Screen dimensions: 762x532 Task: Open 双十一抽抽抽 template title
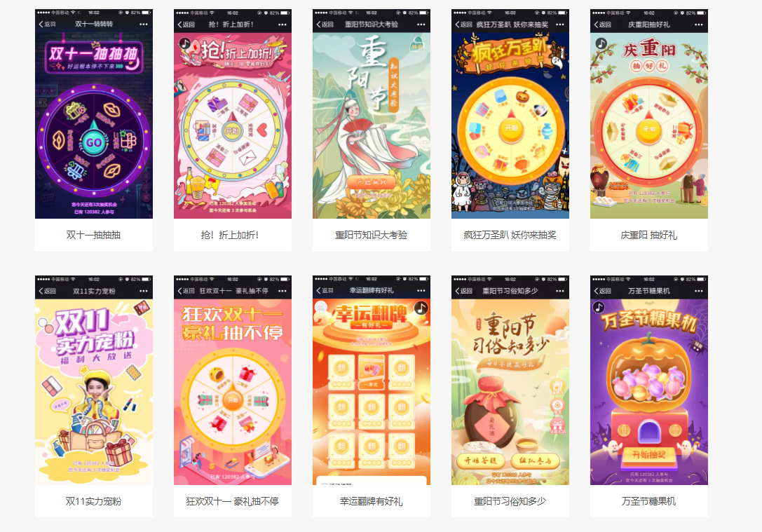pos(93,235)
